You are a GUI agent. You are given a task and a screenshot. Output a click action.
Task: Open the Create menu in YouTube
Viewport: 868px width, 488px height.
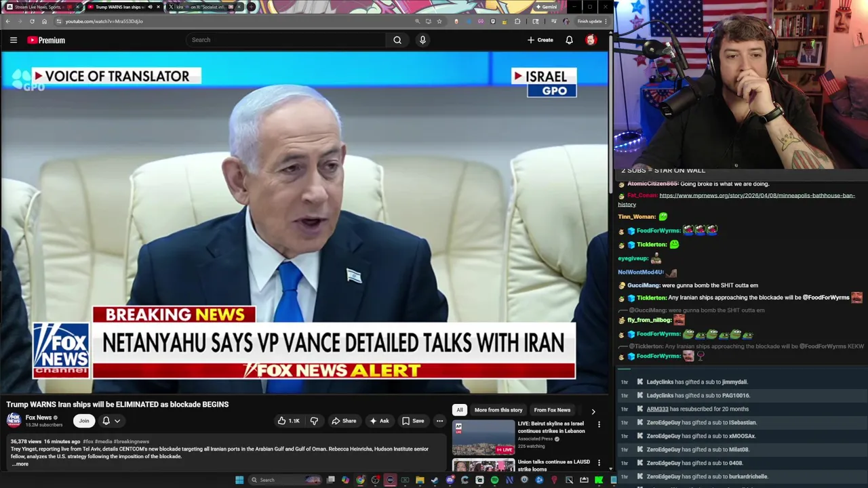540,40
